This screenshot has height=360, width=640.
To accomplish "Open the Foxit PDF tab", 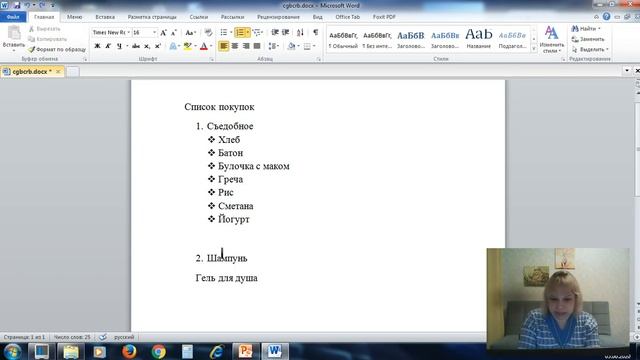I will (x=384, y=17).
